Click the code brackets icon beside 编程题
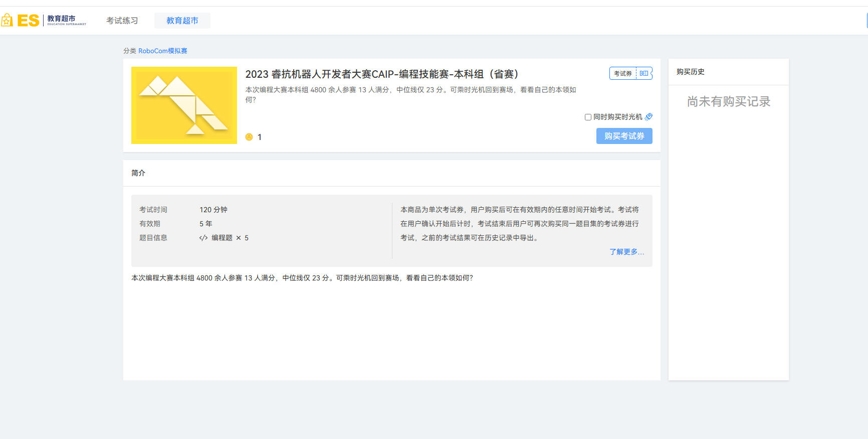 pos(203,238)
